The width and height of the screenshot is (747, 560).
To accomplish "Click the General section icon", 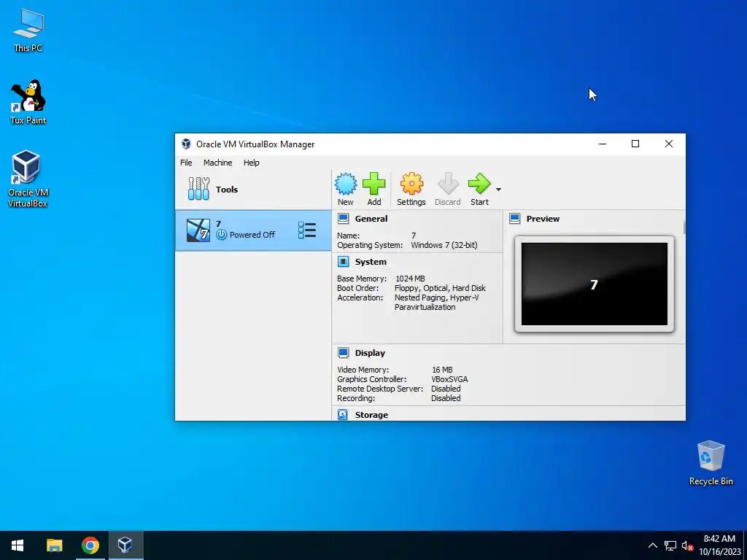I will [x=343, y=219].
